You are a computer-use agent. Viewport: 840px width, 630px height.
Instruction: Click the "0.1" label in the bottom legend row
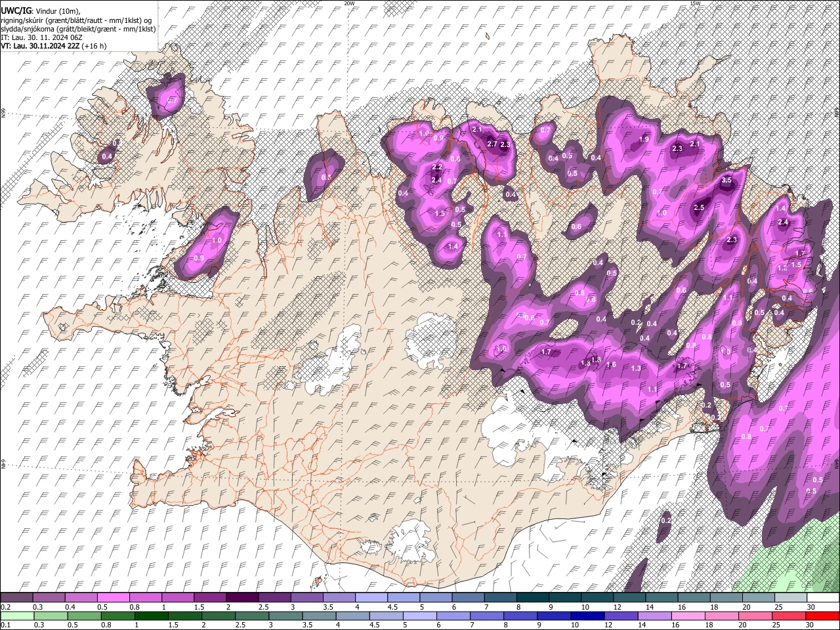5,625
